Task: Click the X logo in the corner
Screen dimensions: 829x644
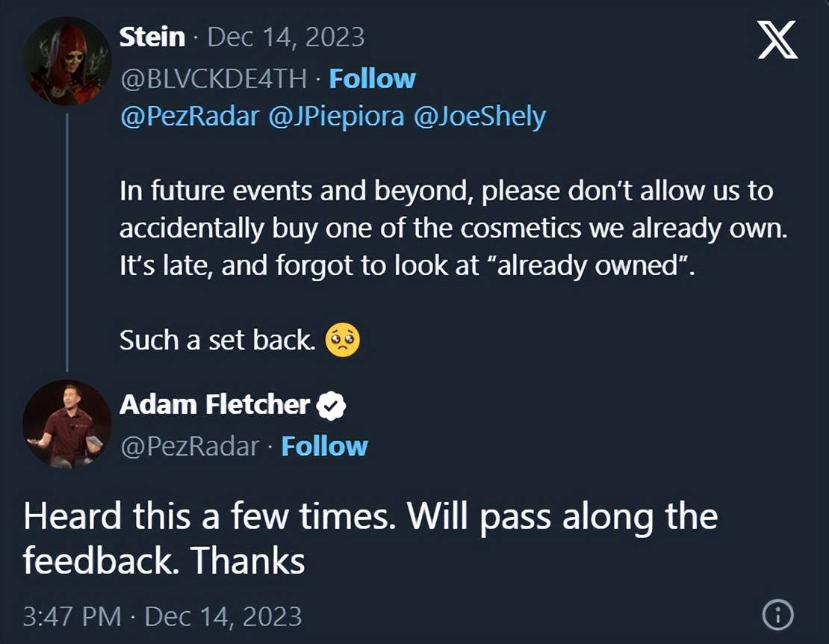Action: tap(778, 41)
